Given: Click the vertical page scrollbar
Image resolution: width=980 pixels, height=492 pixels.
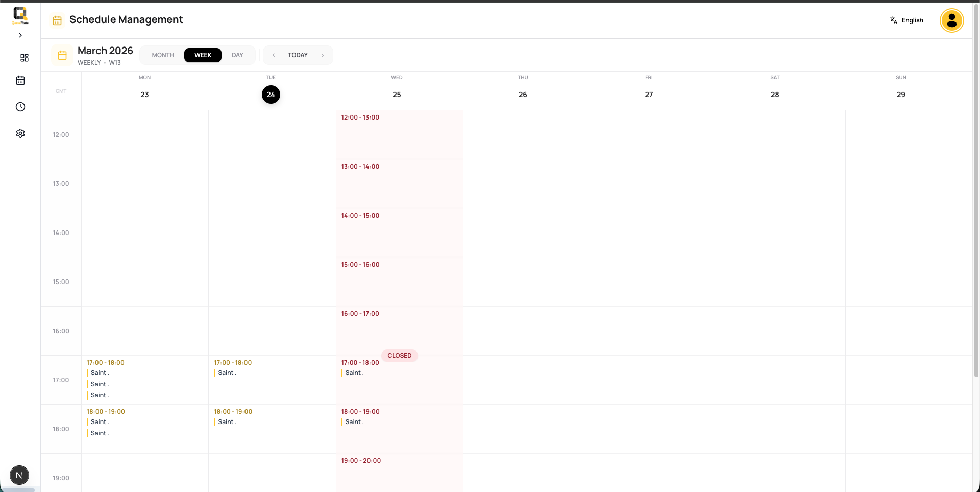Looking at the screenshot, I should pos(976,204).
